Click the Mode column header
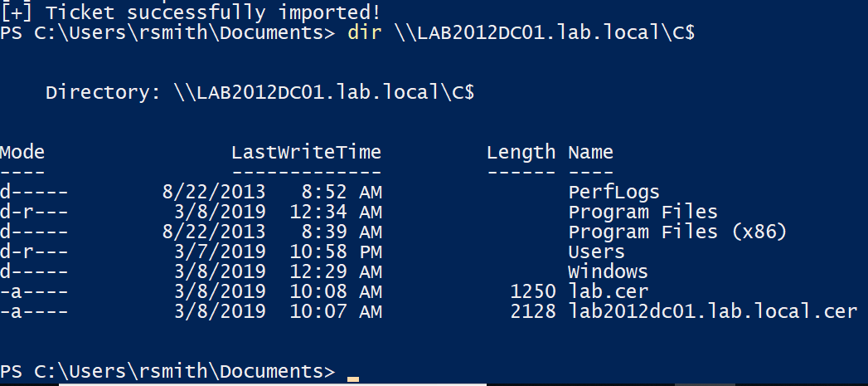This screenshot has height=386, width=868. tap(22, 152)
